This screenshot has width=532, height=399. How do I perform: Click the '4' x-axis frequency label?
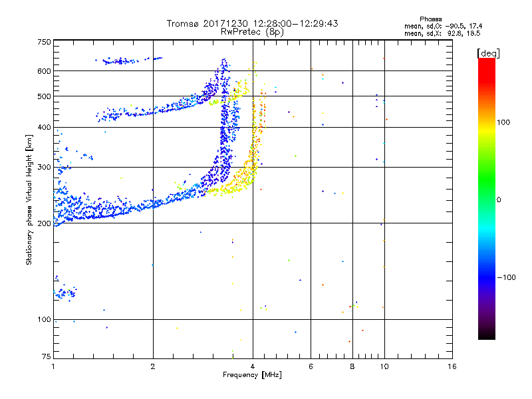click(253, 366)
